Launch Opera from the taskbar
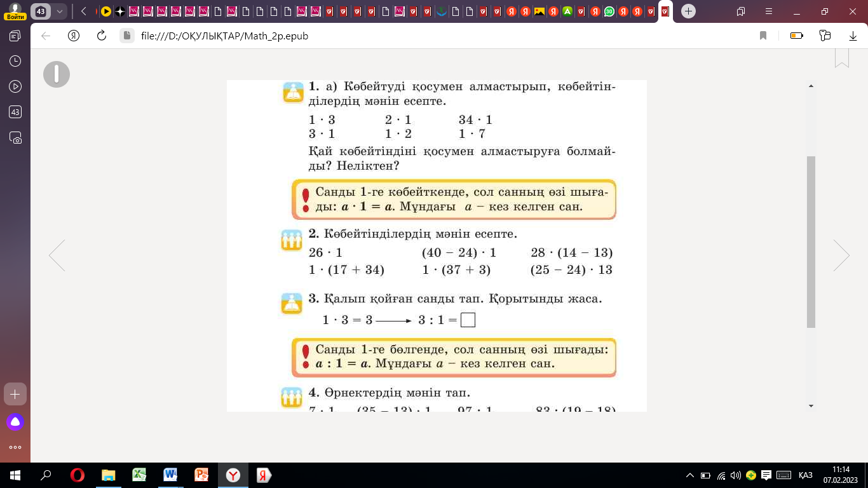 tap(78, 475)
